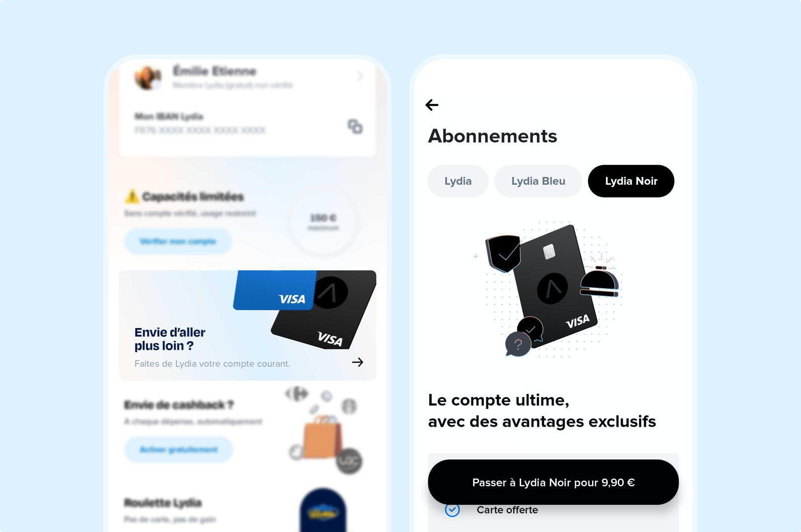
Task: Click the warning icon next to Capacités limitées
Action: (x=132, y=196)
